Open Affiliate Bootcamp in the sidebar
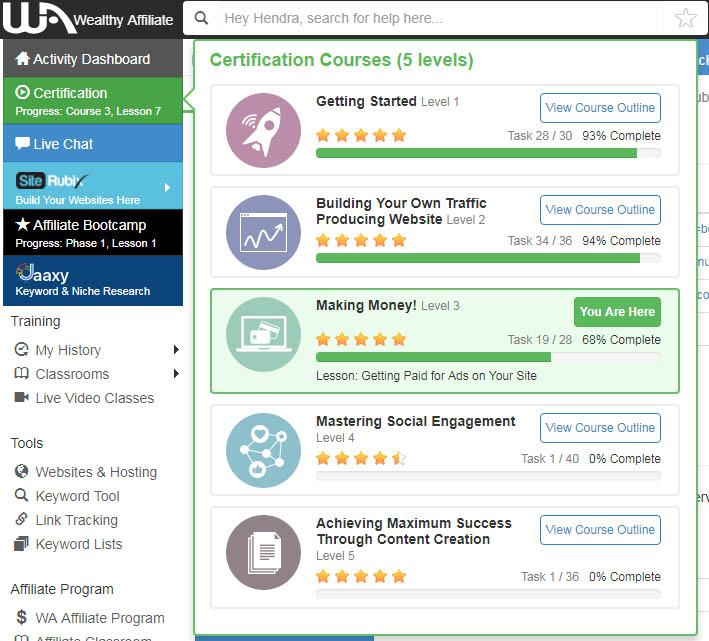The width and height of the screenshot is (709, 641). 93,232
